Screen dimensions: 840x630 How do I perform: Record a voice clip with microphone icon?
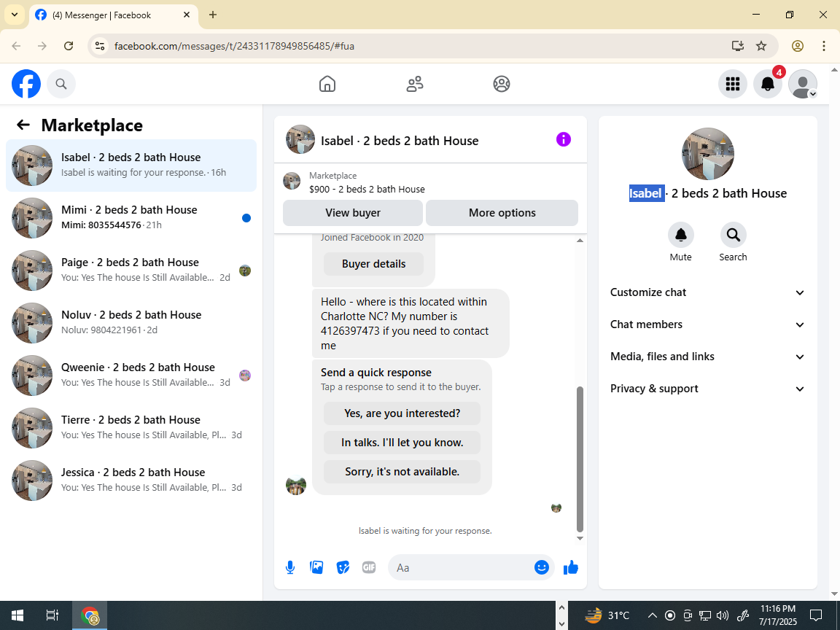pyautogui.click(x=289, y=567)
